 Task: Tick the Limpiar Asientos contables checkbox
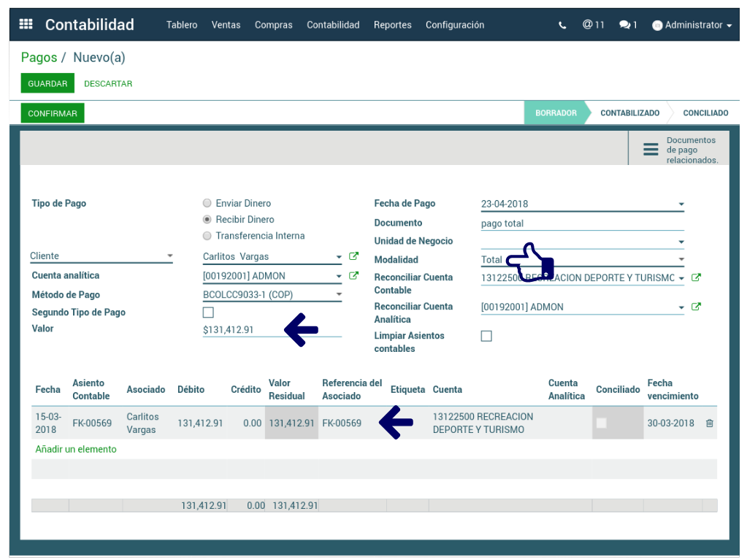(486, 336)
